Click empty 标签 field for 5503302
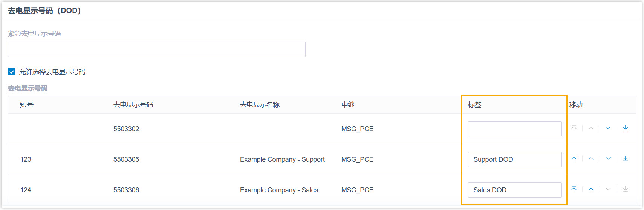 click(514, 129)
